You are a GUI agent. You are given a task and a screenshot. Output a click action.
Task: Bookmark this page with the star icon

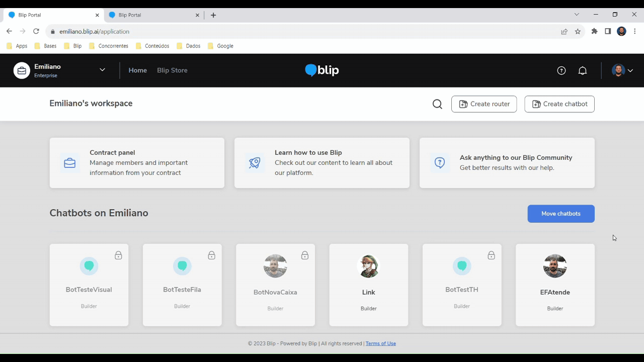(x=578, y=31)
